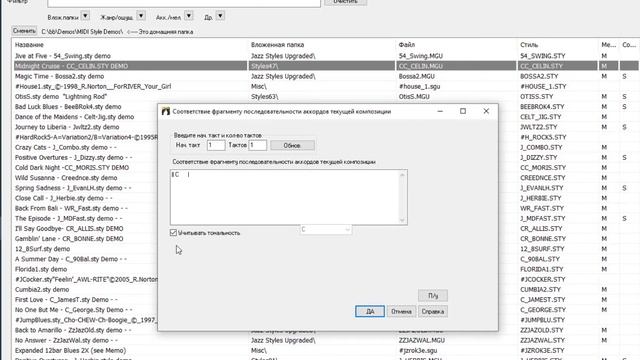The width and height of the screenshot is (640, 360).
Task: Sort by the Файл column header
Action: pos(407,45)
